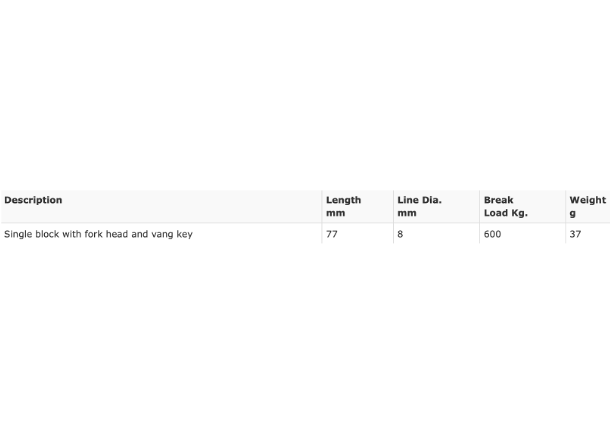The height and width of the screenshot is (441, 610).
Task: Click 'mm' unit under Length
Action: tap(335, 213)
